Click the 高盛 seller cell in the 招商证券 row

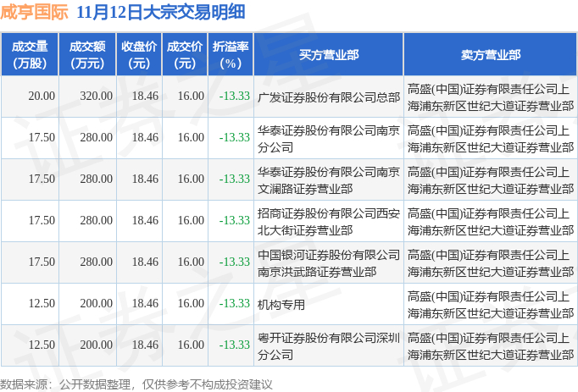[491, 222]
